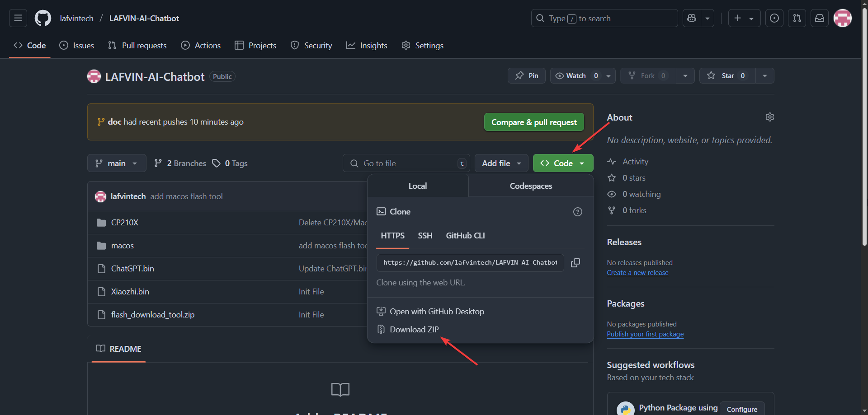Open user profile avatar menu
Image resolution: width=868 pixels, height=415 pixels.
coord(843,18)
